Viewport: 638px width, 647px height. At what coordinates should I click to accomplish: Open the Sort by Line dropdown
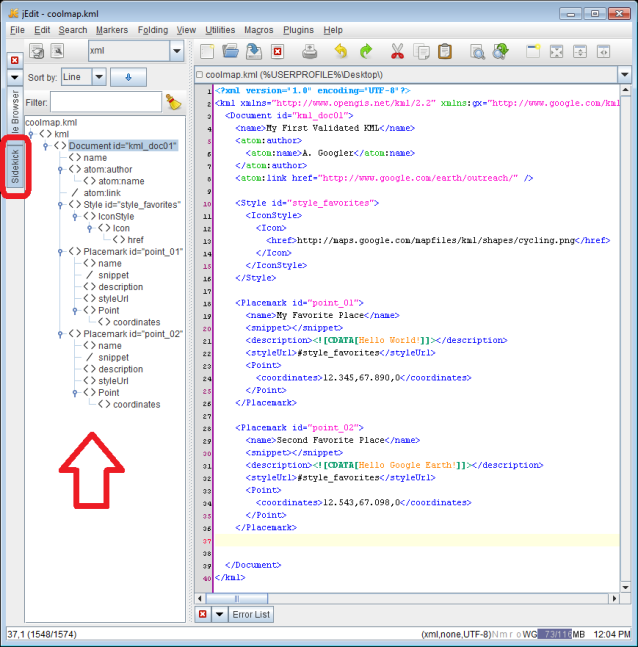tap(98, 77)
